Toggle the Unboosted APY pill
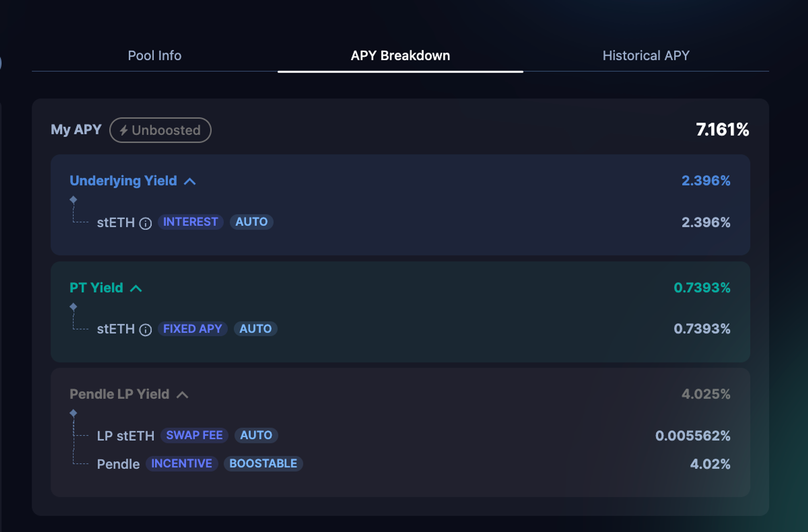This screenshot has height=532, width=808. click(160, 130)
